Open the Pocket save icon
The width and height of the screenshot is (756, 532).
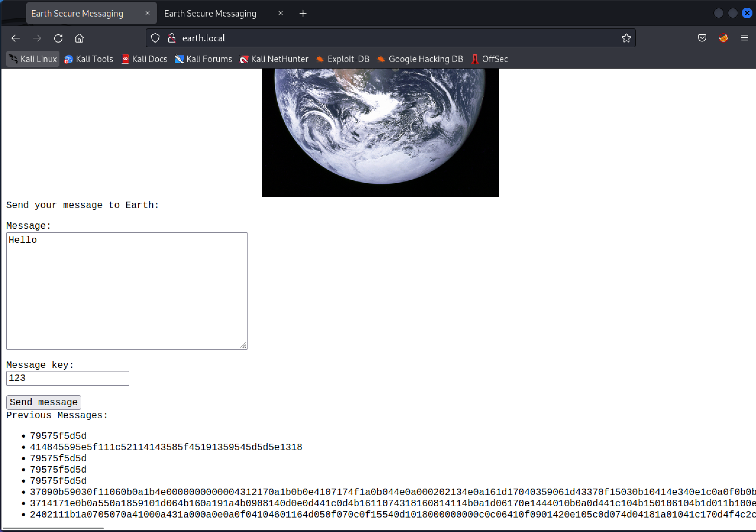point(702,38)
